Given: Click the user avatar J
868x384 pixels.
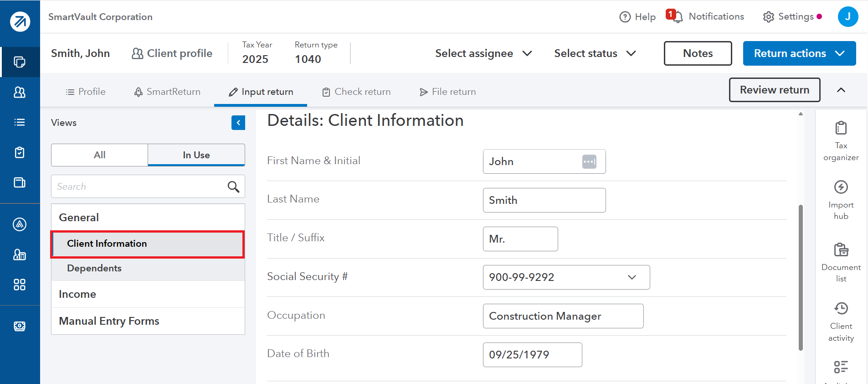Looking at the screenshot, I should (x=848, y=16).
